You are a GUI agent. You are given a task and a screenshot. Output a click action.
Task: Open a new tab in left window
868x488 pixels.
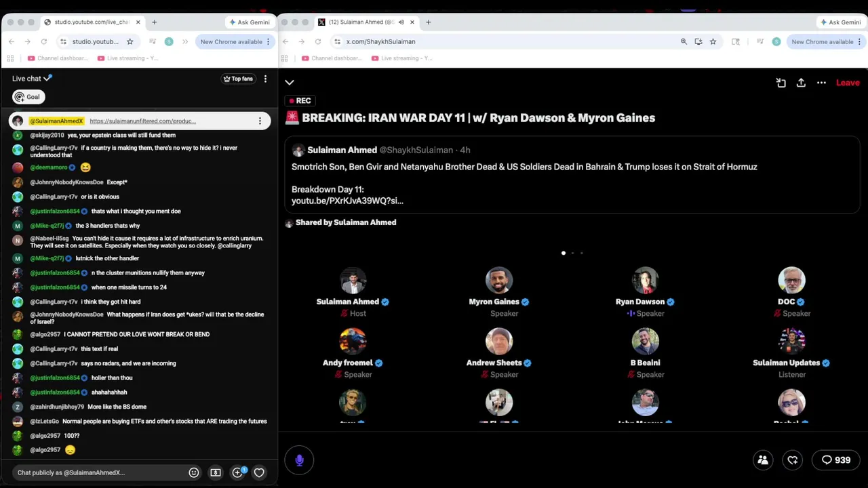coord(154,22)
